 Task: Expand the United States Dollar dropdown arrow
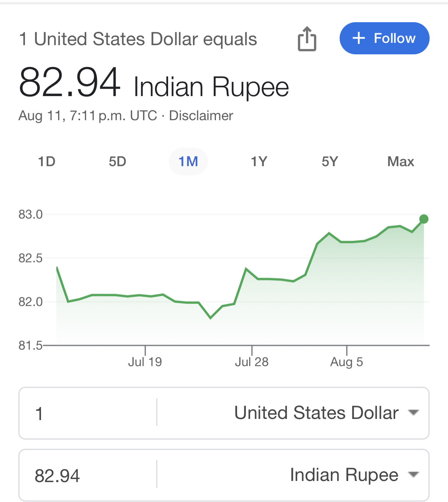[x=414, y=412]
